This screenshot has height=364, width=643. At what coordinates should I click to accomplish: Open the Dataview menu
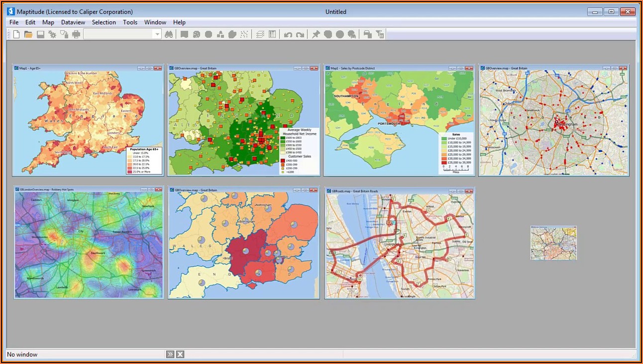(x=73, y=22)
